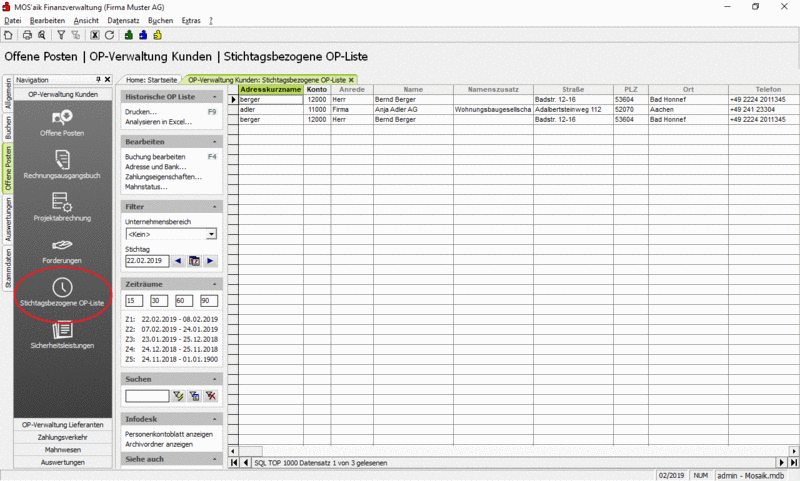Click the printer icon in the toolbar
The width and height of the screenshot is (800, 481).
click(28, 35)
